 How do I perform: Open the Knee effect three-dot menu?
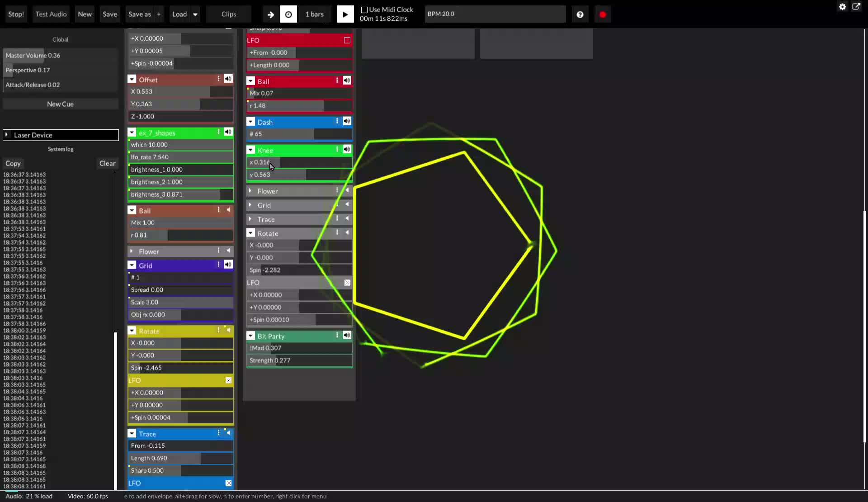point(337,149)
